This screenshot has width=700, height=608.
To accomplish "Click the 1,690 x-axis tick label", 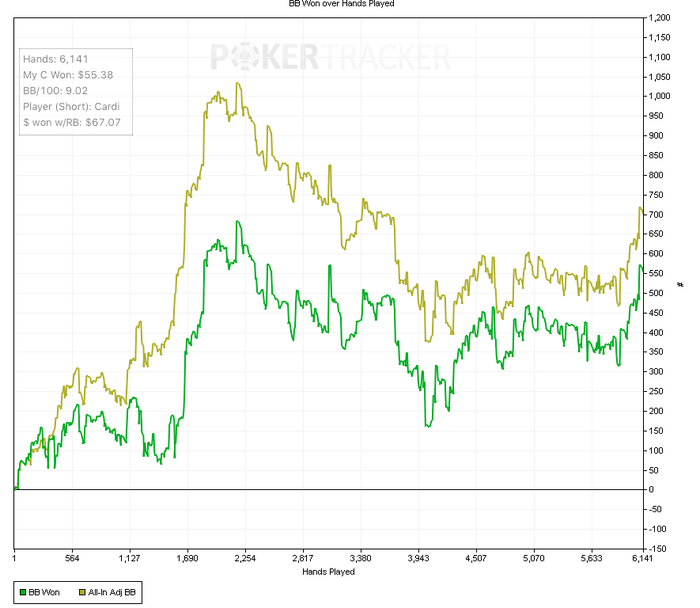I will pos(188,558).
